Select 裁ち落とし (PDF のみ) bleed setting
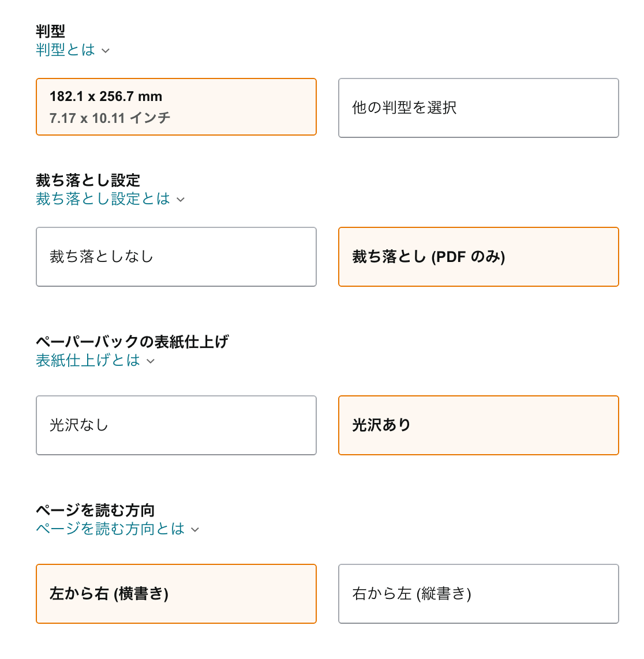This screenshot has height=659, width=644. click(478, 256)
